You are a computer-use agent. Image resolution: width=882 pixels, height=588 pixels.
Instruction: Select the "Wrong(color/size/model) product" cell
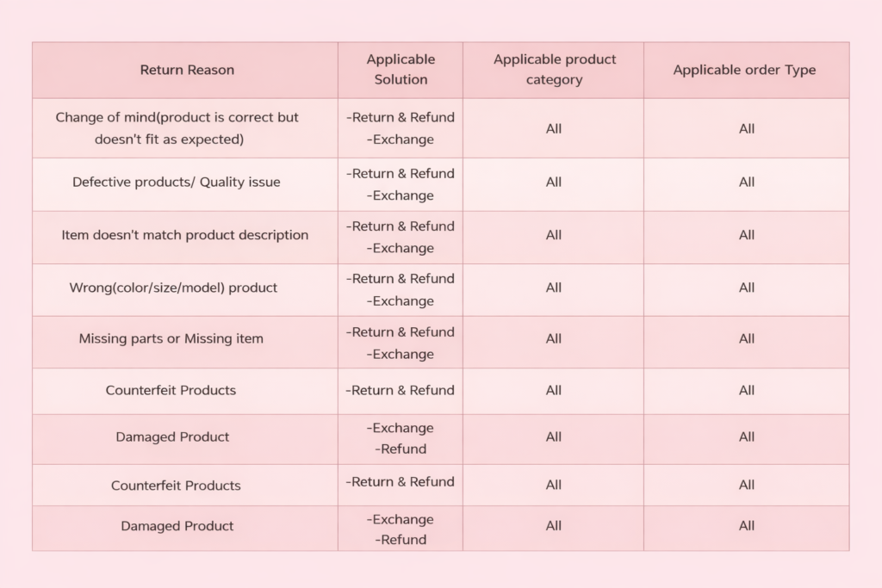(x=173, y=288)
